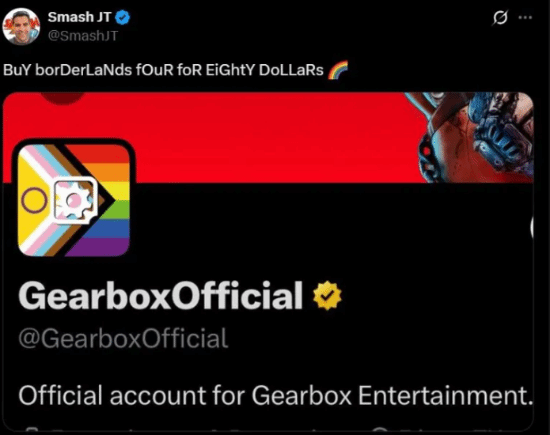Click the rainbow emoji in the post
This screenshot has width=550, height=435.
click(x=338, y=70)
